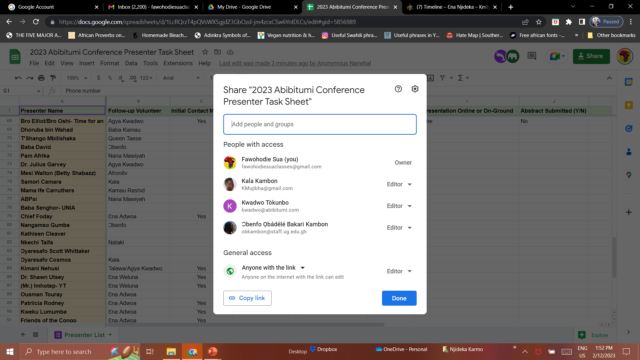Click the green Share button

coord(591,56)
